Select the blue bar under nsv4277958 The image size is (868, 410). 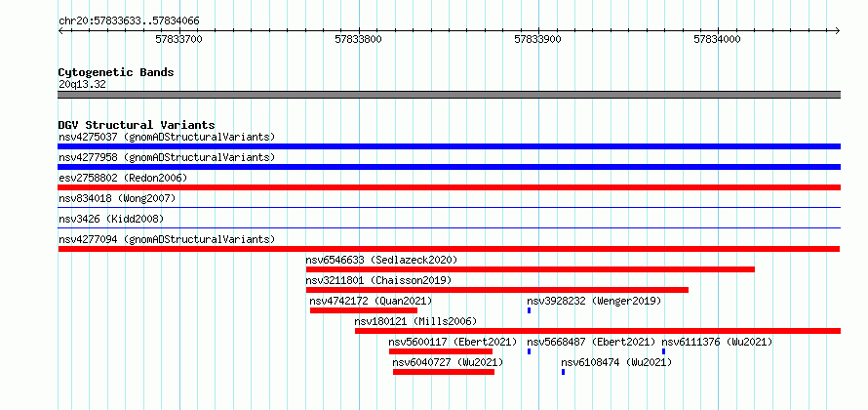[449, 167]
